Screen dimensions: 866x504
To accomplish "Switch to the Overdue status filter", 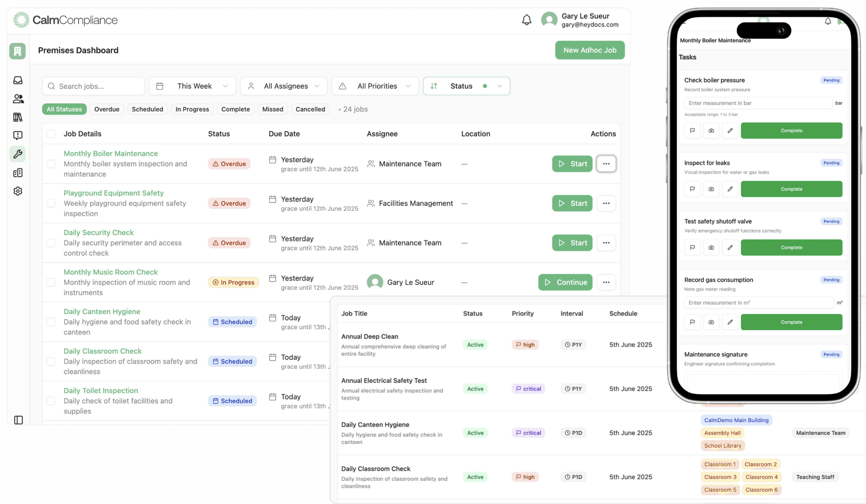I will point(107,109).
